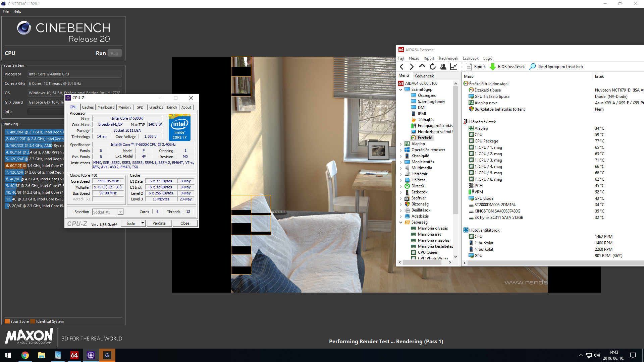The width and height of the screenshot is (644, 362).
Task: Click CPU-Z Tools button
Action: [x=130, y=223]
